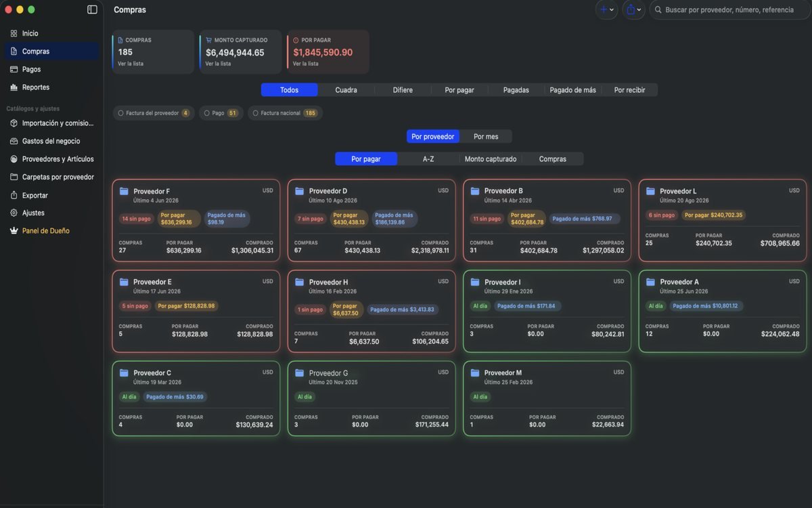Open Ver la lista under Compras
Viewport: 812px width, 508px height.
[131, 64]
